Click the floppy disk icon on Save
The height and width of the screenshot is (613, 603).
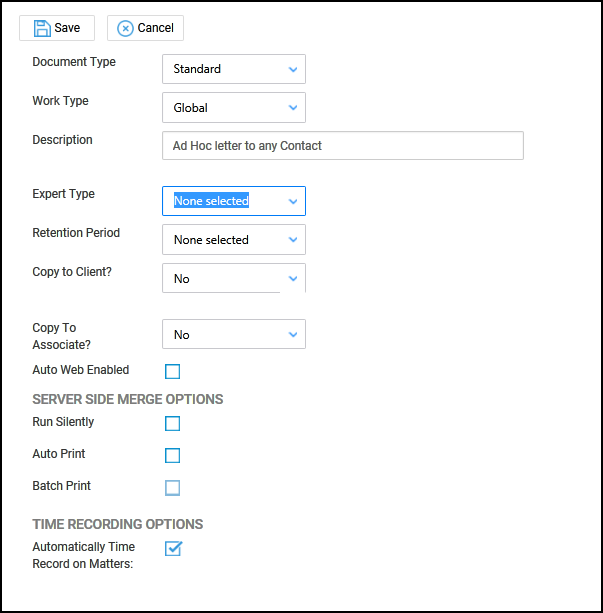[x=42, y=28]
